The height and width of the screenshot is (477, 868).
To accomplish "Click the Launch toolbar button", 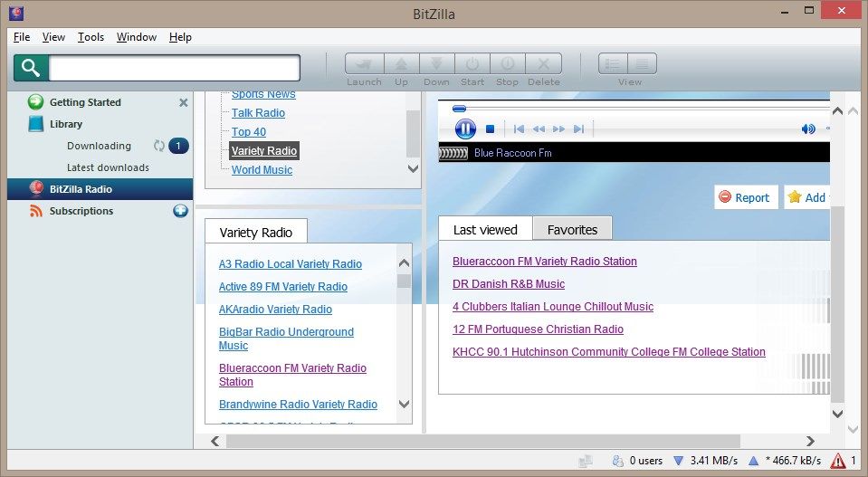I will click(x=364, y=64).
